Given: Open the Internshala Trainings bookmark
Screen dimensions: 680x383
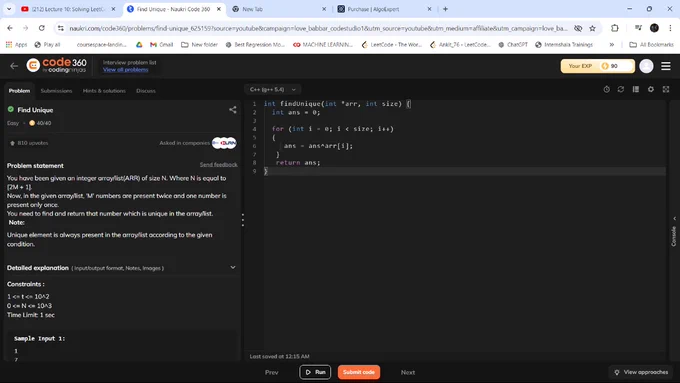Looking at the screenshot, I should [564, 45].
